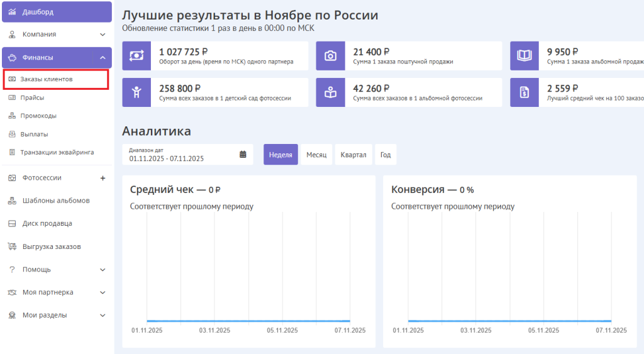The width and height of the screenshot is (644, 354).
Task: Switch analytics period to Квартал
Action: click(x=353, y=155)
